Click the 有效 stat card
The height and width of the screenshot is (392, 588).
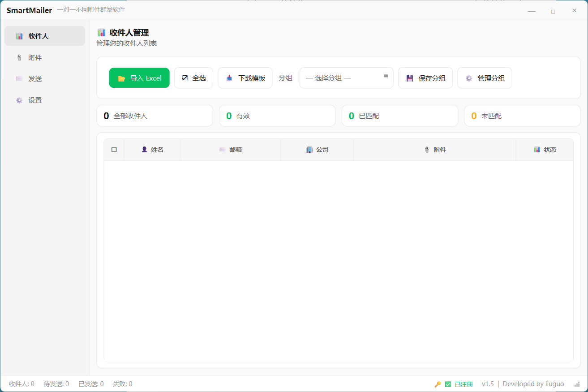277,116
